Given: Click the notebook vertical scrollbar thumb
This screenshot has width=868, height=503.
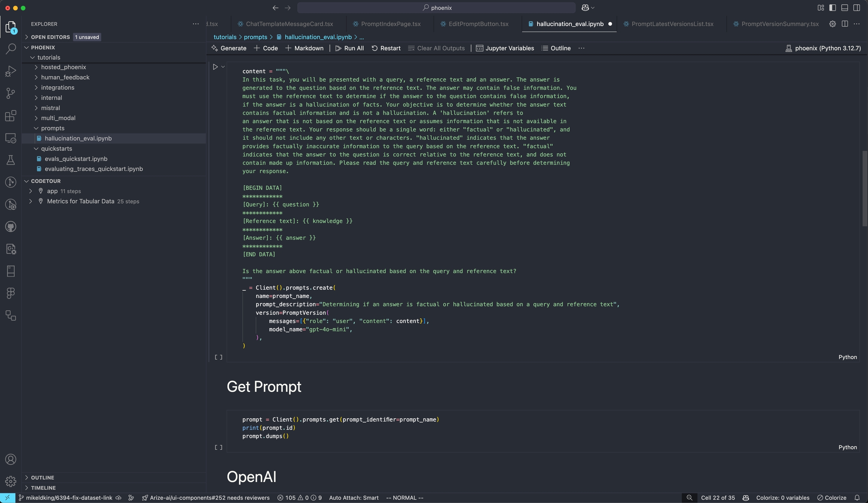Looking at the screenshot, I should click(x=865, y=188).
